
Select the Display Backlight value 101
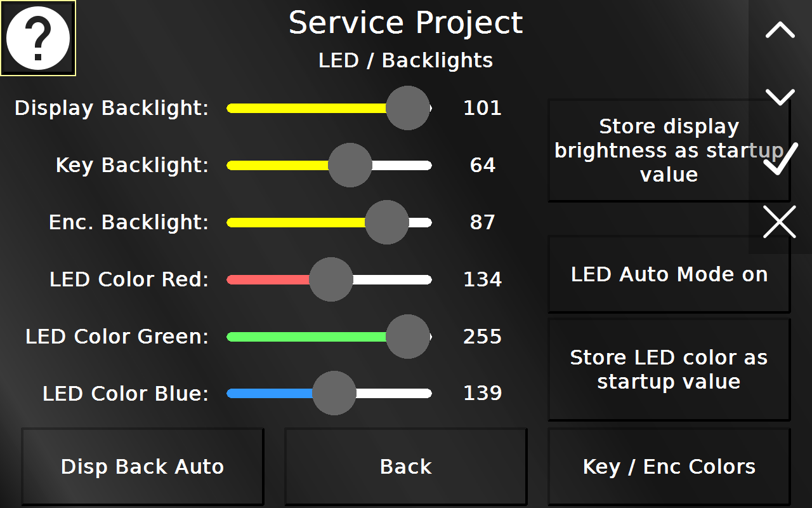coord(482,108)
